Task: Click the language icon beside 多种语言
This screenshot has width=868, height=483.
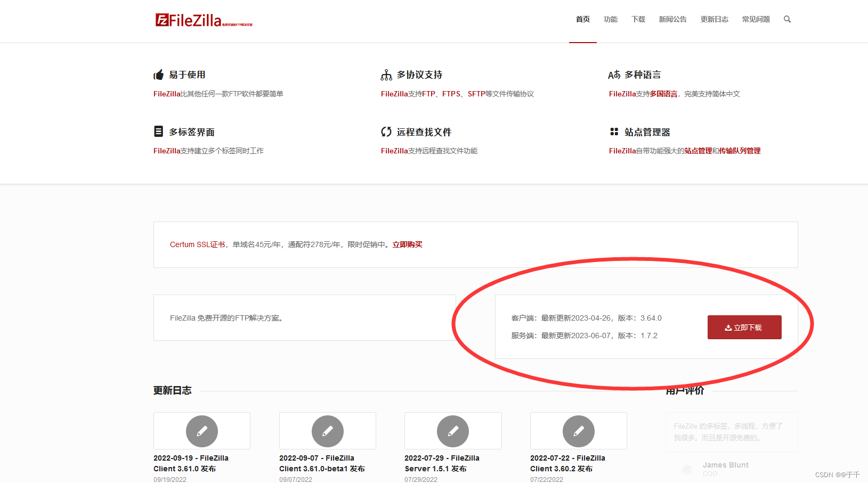Action: [x=614, y=75]
